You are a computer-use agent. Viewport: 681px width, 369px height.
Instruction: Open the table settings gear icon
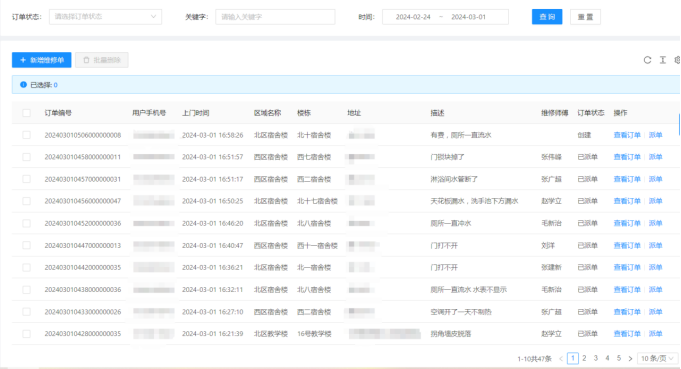click(677, 60)
